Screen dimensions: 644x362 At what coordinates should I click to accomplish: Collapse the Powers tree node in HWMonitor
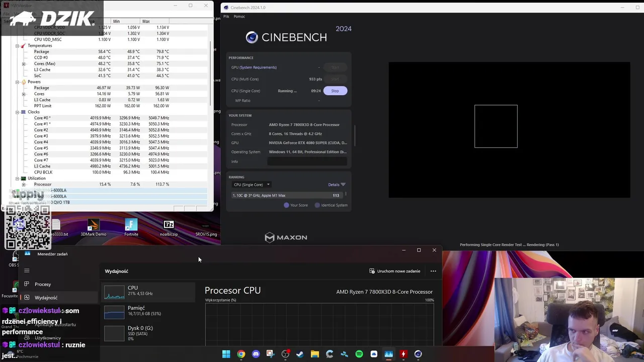coord(17,82)
